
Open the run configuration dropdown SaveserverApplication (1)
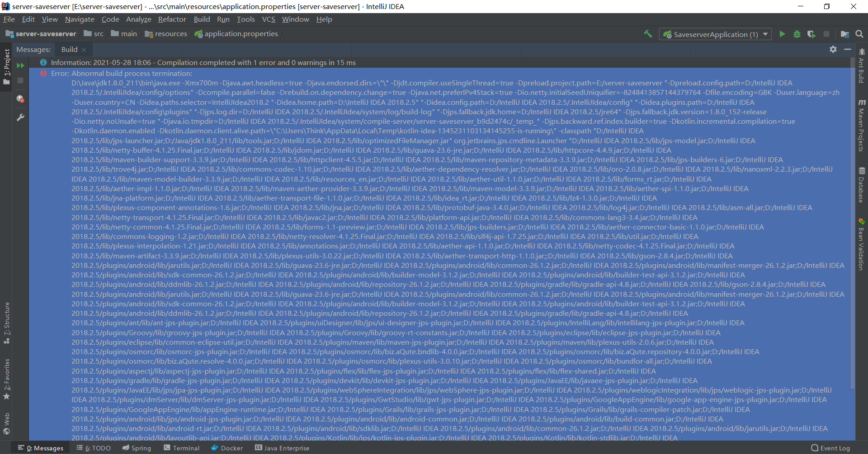point(715,34)
